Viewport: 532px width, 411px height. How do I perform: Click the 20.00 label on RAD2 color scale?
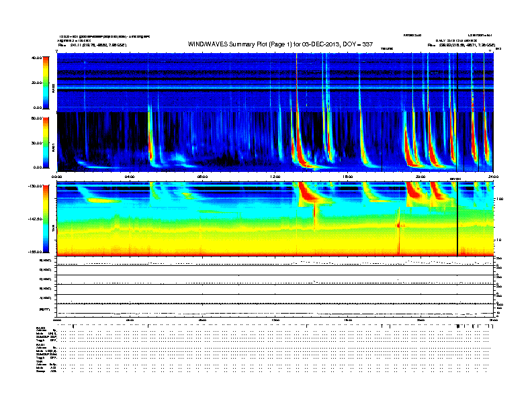36,83
